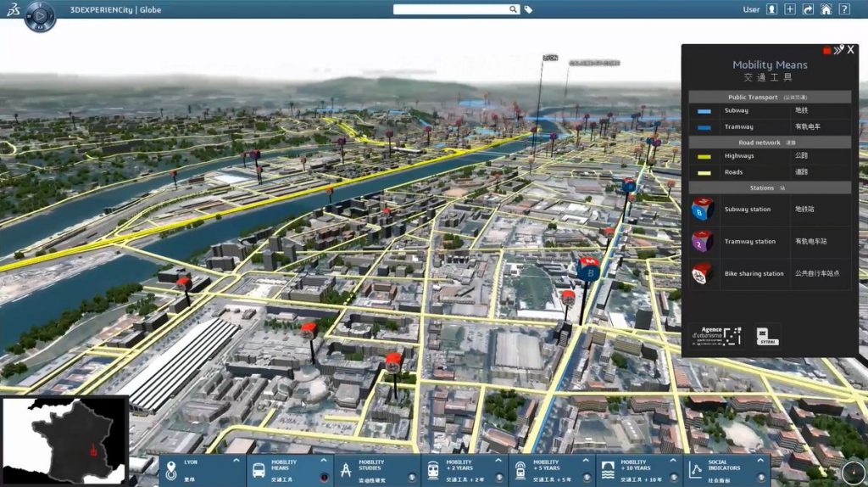Click the SYTRAL logo
The height and width of the screenshot is (487, 868).
point(767,336)
